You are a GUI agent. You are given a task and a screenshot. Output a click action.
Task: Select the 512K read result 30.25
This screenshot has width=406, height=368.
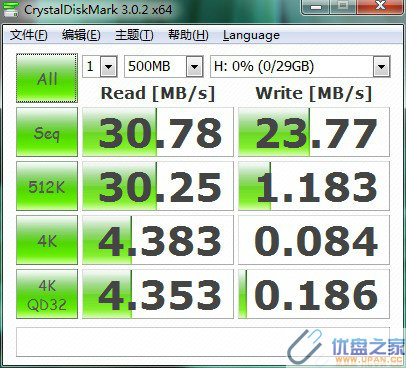point(158,186)
